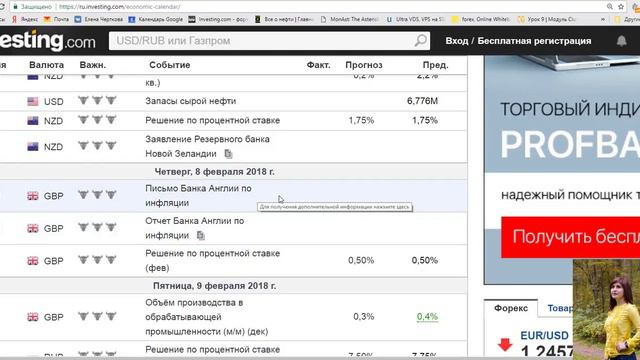The width and height of the screenshot is (640, 360).
Task: Open GBP Решение по процентной ставке (фев) event
Action: (x=213, y=260)
